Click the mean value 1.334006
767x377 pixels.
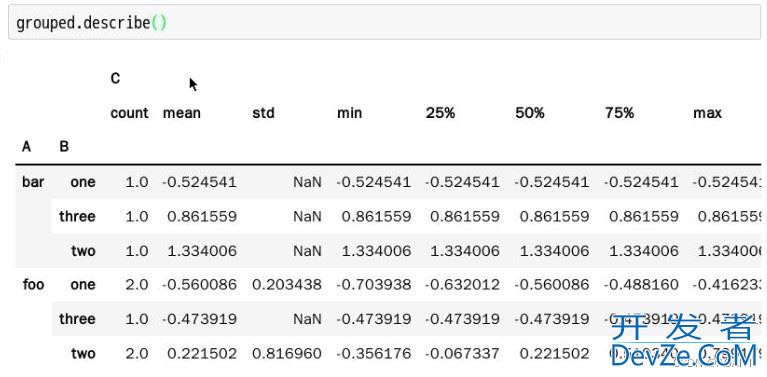point(202,251)
